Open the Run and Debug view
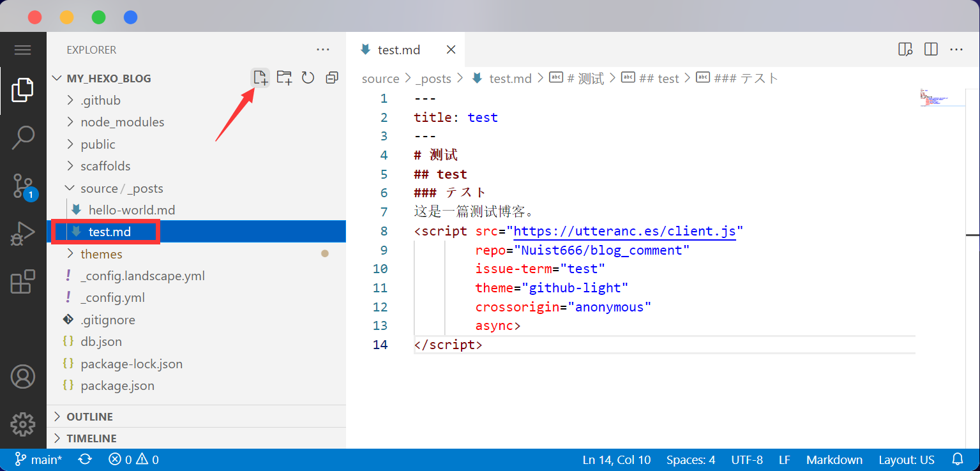The width and height of the screenshot is (980, 471). point(23,234)
